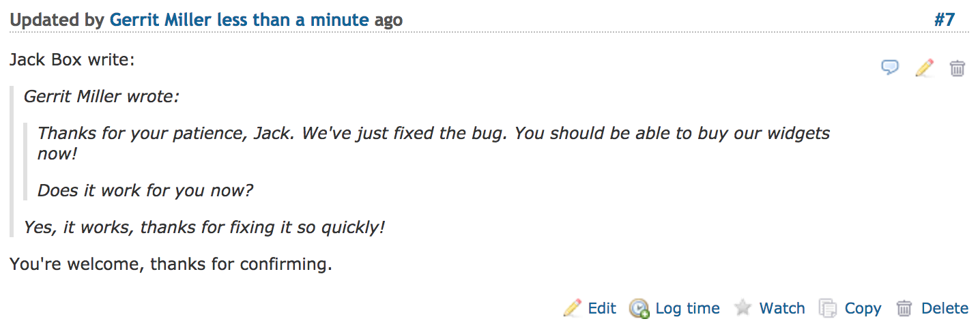Viewport: 980px width, 334px height.
Task: Click the Copy text link
Action: coord(863,309)
